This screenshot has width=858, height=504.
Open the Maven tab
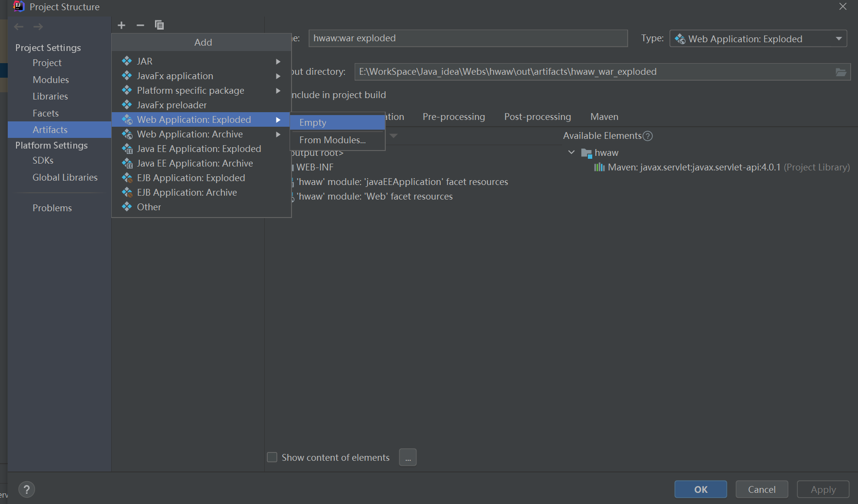click(604, 117)
